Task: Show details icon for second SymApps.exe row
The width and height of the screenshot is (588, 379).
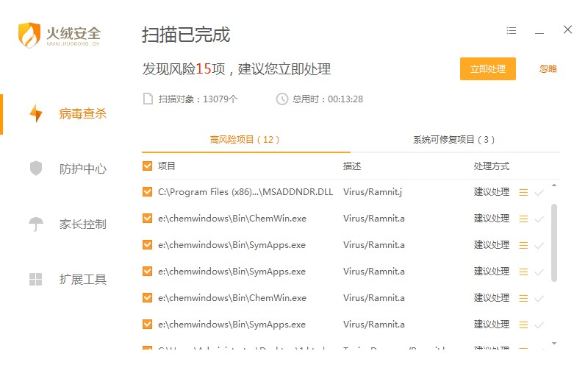Action: [x=523, y=272]
